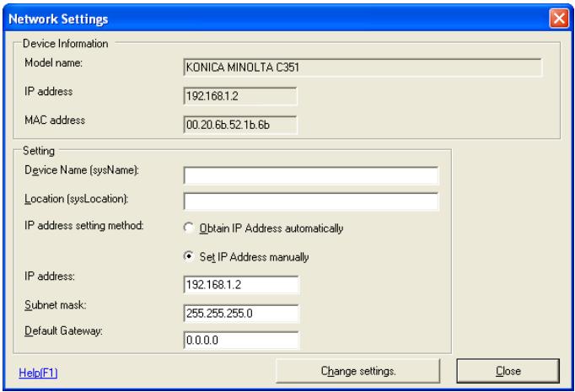
Task: Click the Model name field KONICA MINOLTA C351
Action: tap(363, 67)
